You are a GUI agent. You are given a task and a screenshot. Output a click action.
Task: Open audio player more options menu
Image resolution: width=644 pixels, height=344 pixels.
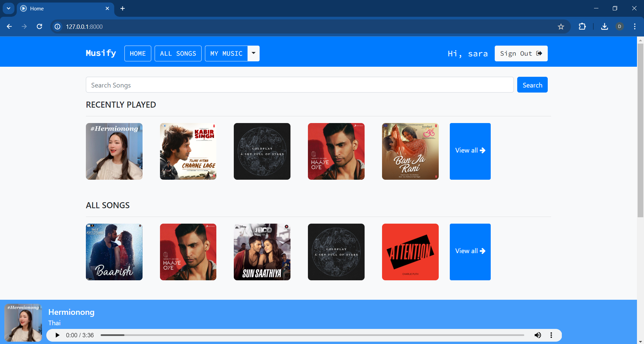point(551,335)
